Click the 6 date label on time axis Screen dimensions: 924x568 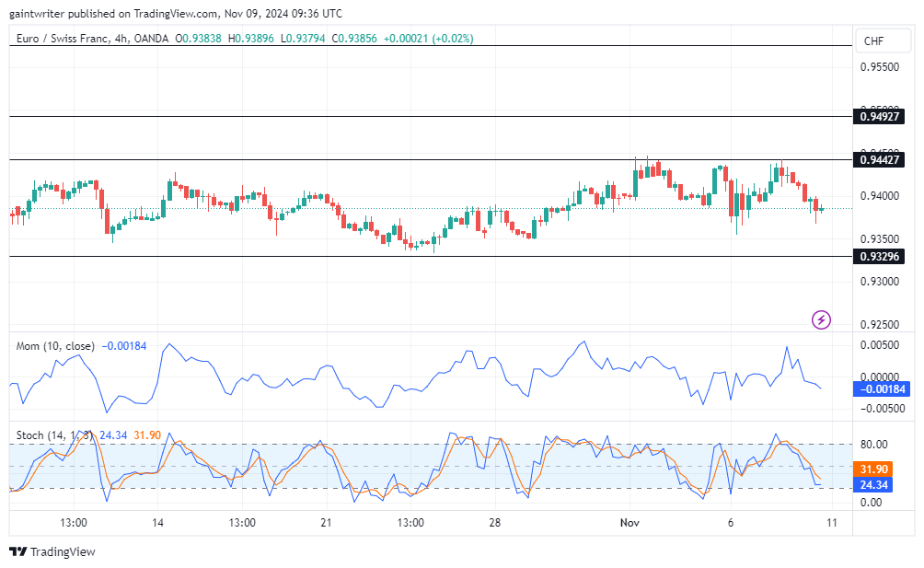pos(731,523)
